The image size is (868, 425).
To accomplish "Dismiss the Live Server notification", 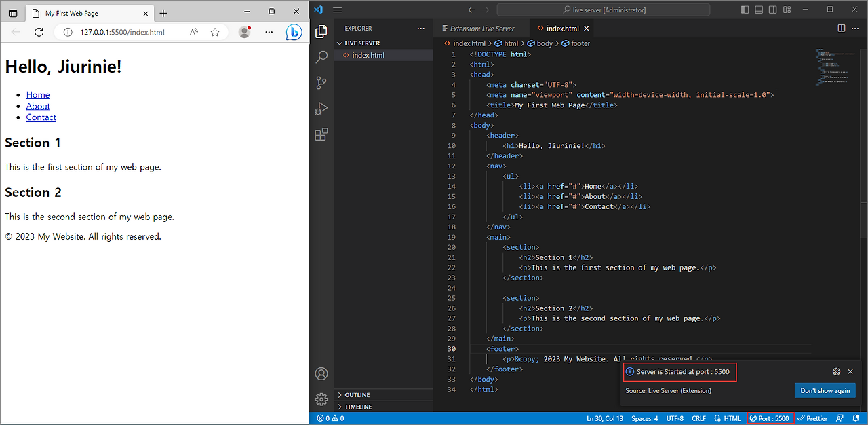I will (x=850, y=371).
